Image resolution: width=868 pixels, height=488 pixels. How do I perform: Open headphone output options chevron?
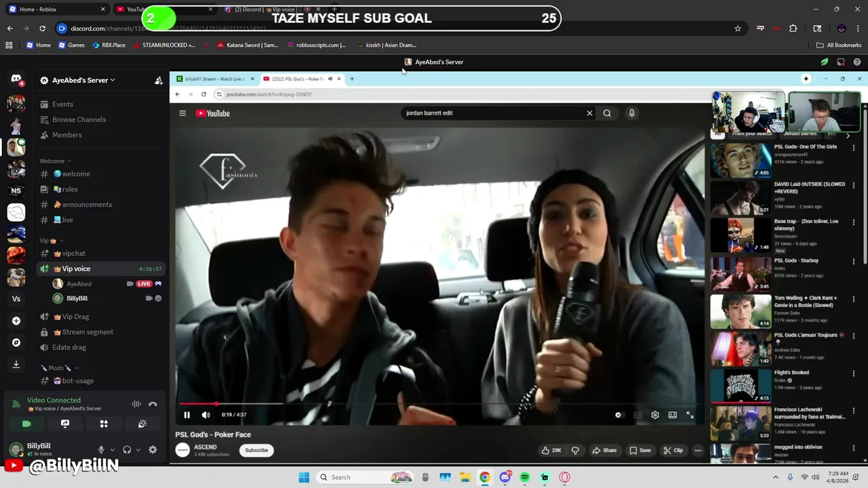coord(138,449)
